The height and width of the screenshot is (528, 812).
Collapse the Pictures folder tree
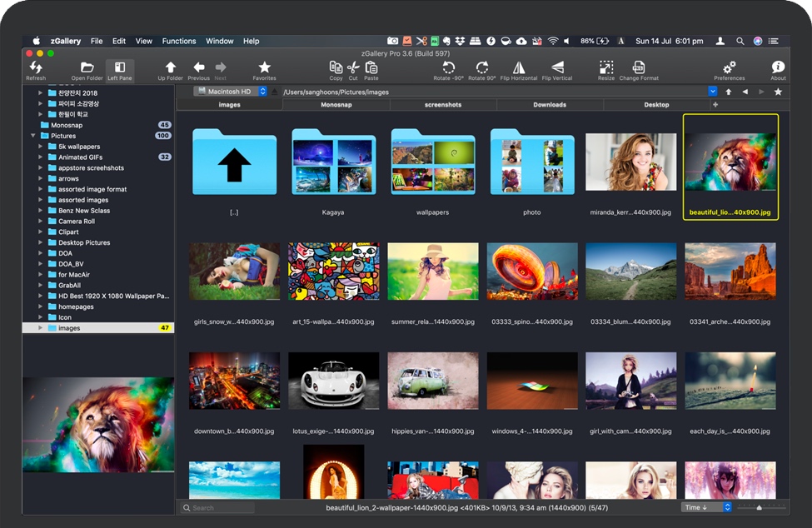pyautogui.click(x=33, y=136)
